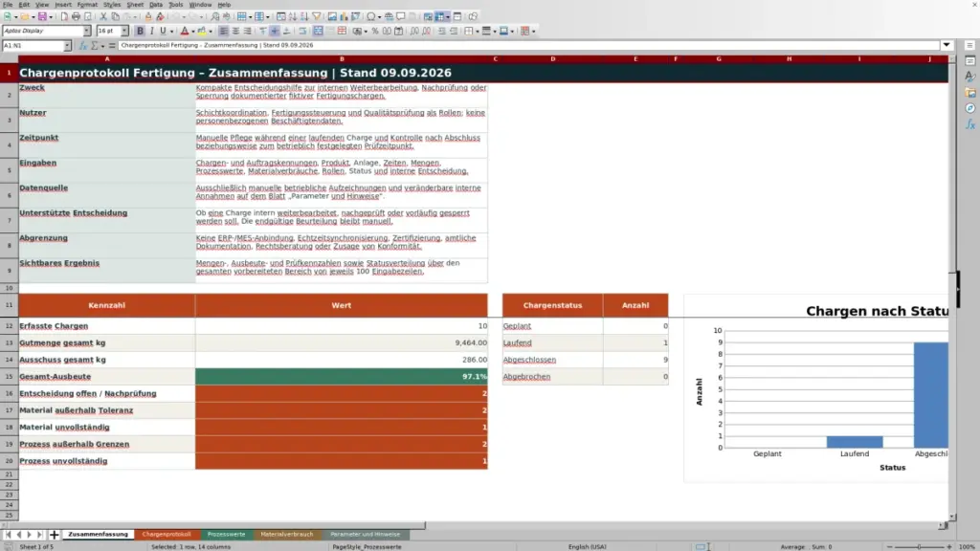Open the sidebar Properties panel icon
This screenshot has height=551, width=980.
click(x=970, y=61)
